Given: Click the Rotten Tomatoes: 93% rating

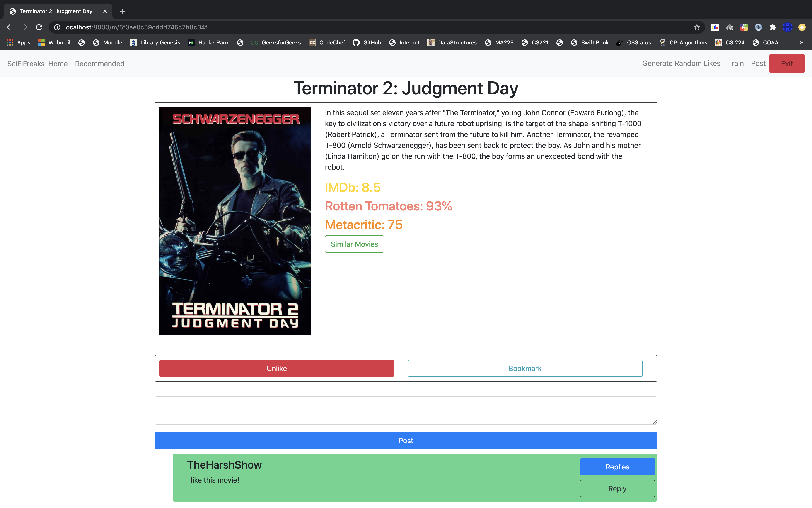Looking at the screenshot, I should (x=389, y=206).
